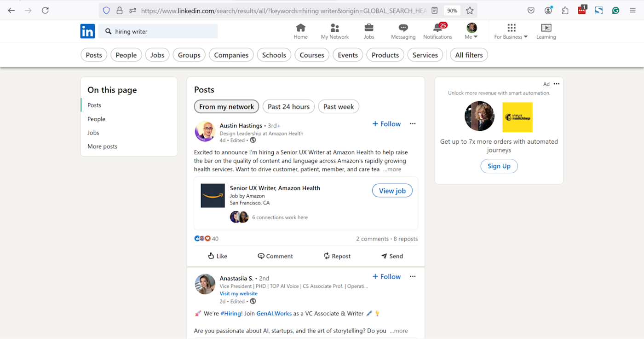This screenshot has height=339, width=644.
Task: Repost Austin Hastings' post
Action: [337, 256]
